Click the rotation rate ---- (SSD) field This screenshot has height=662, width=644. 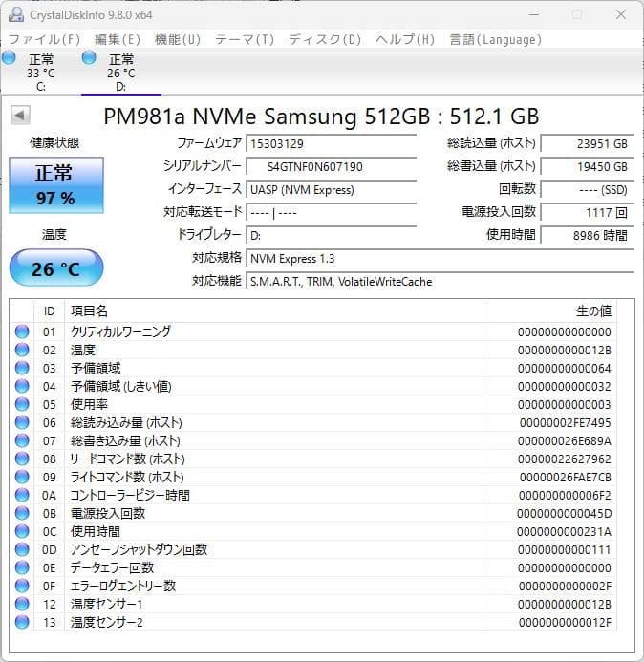(x=588, y=189)
